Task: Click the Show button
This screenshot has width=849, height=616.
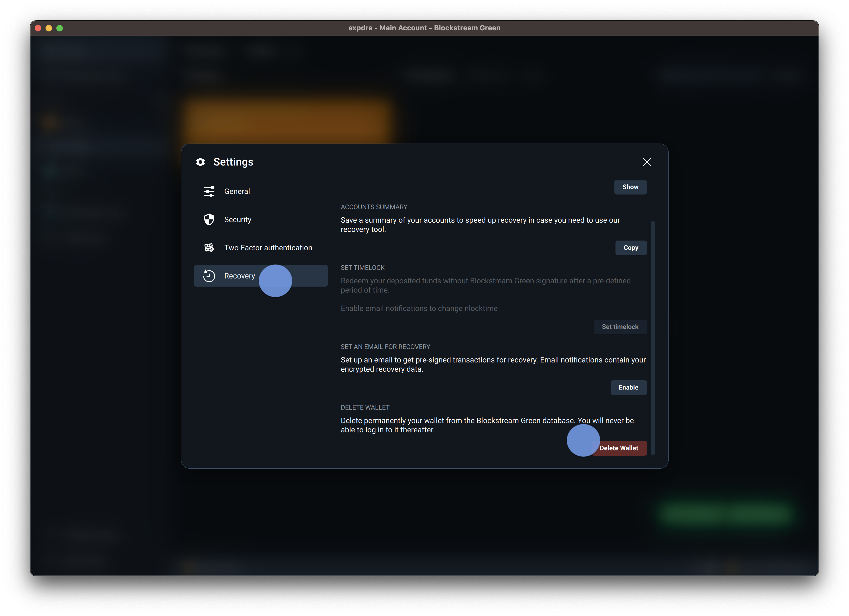Action: click(x=630, y=187)
